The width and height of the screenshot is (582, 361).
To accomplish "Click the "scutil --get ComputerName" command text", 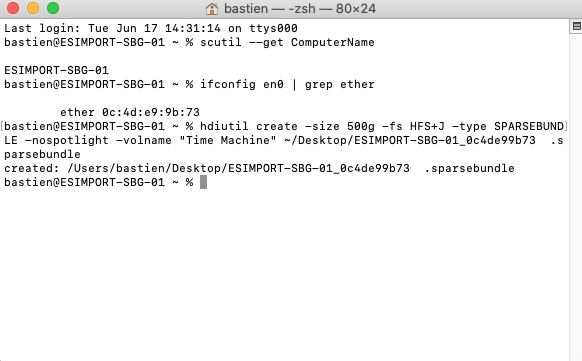I will pos(287,42).
